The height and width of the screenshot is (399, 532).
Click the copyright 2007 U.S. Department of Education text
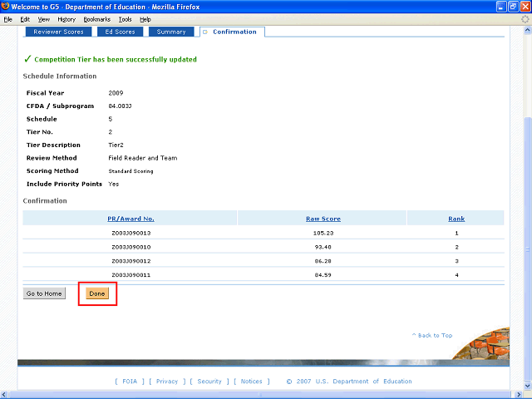pyautogui.click(x=349, y=382)
